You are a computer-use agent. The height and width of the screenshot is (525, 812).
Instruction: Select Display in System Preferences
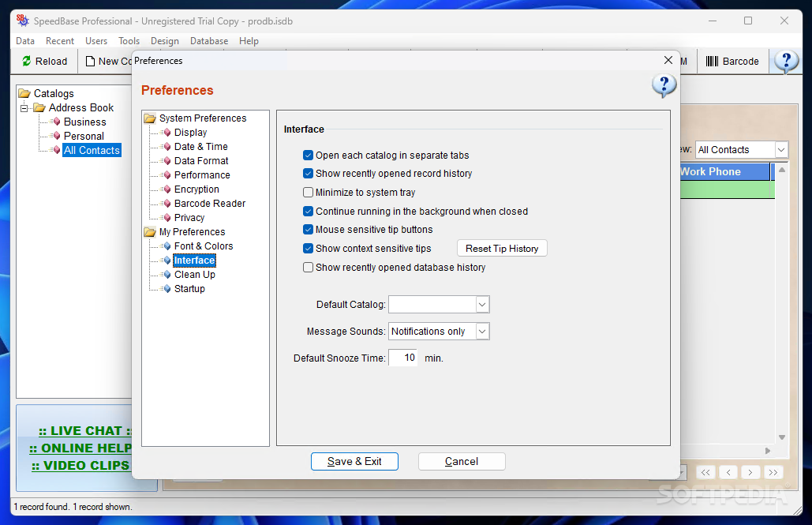pyautogui.click(x=190, y=133)
